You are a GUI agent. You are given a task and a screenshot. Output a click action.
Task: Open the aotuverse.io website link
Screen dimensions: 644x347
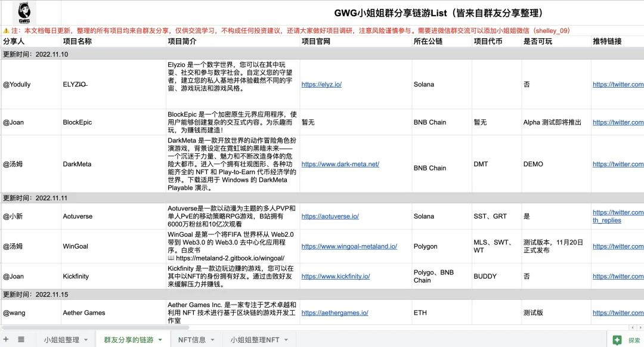(x=330, y=216)
